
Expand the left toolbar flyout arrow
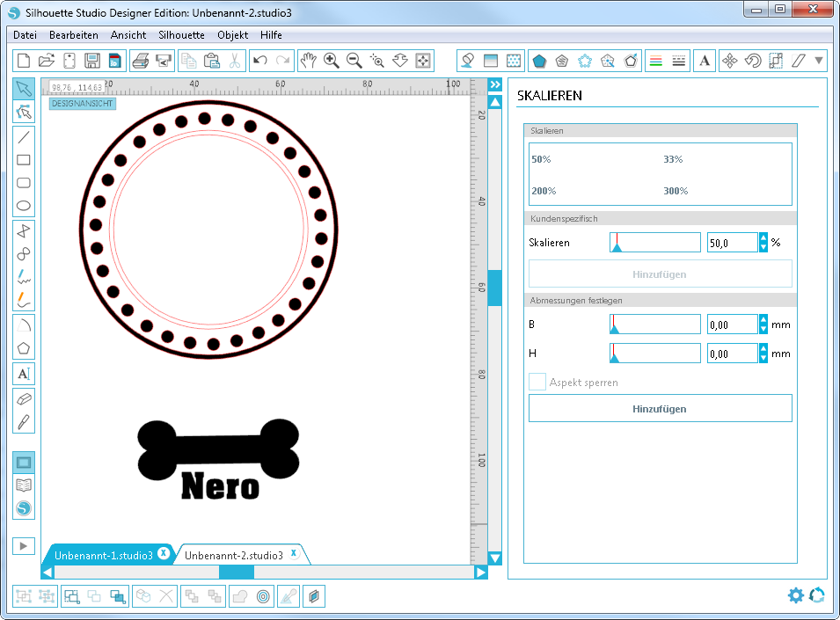[24, 545]
